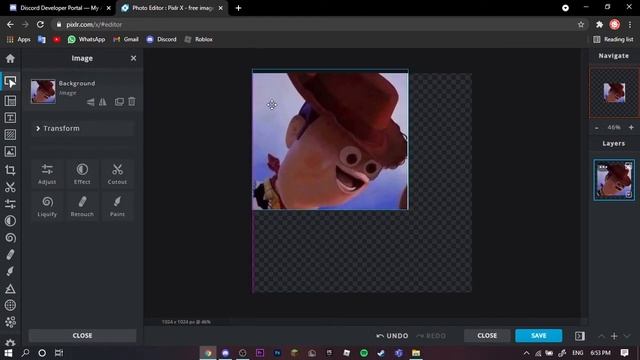The image size is (640, 360).
Task: Open Liquify in Image panel grid
Action: 47,206
